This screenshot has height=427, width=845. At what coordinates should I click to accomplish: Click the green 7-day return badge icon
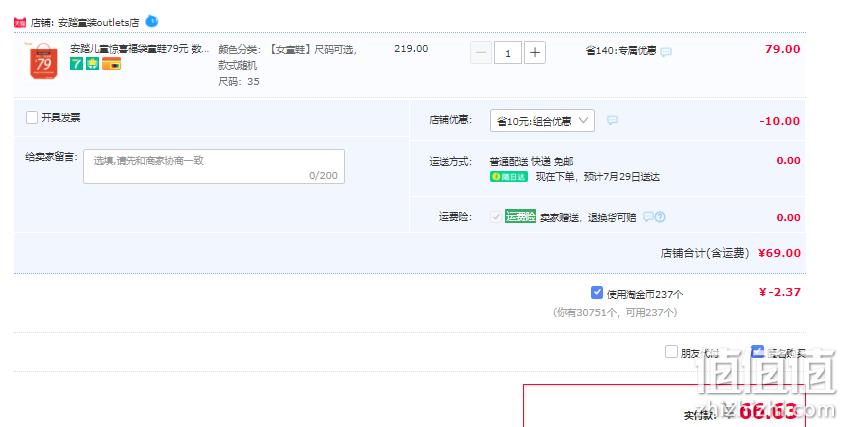coord(77,64)
